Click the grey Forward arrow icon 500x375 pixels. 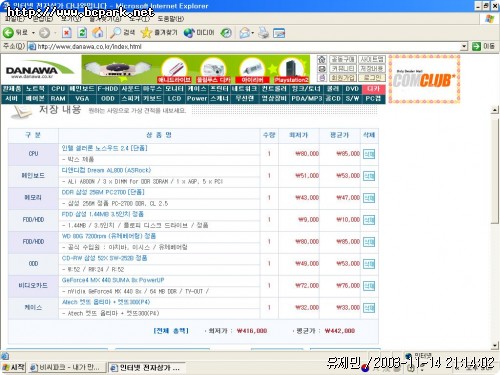pos(44,33)
